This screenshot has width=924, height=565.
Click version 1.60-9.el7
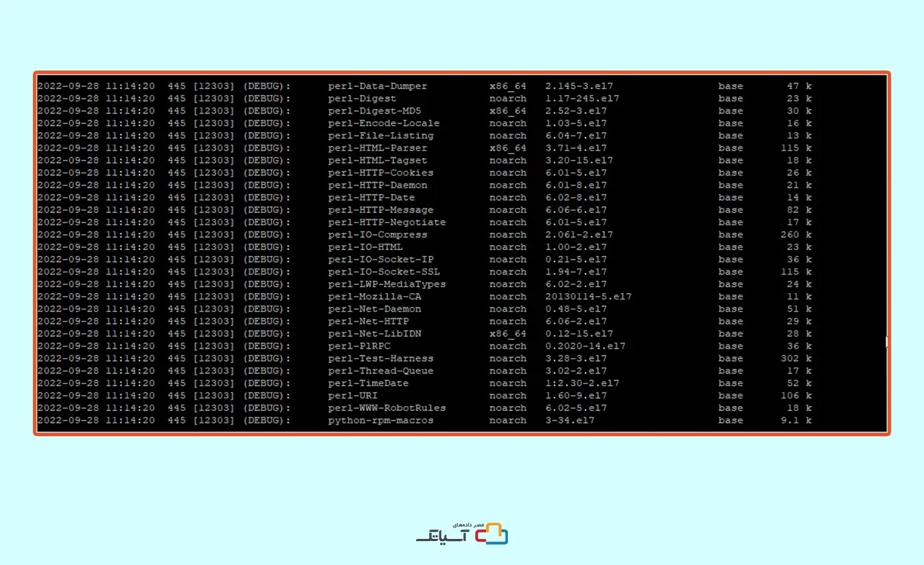tap(576, 395)
